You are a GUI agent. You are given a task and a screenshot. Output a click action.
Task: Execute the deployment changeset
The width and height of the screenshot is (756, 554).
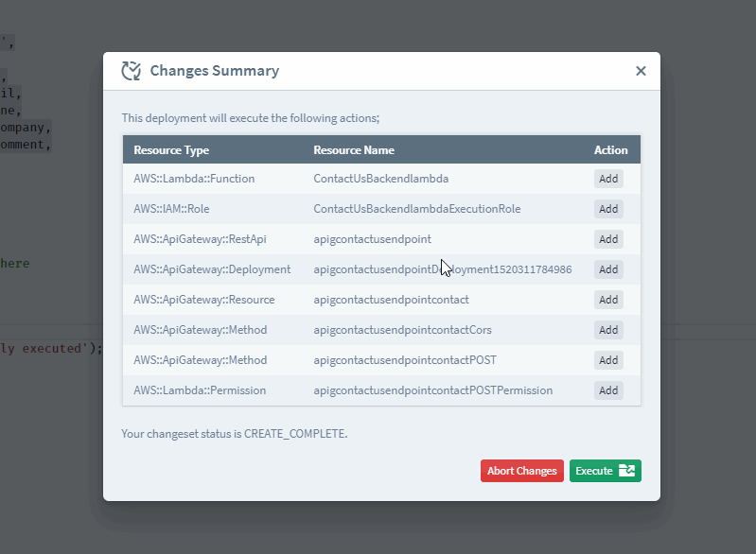point(605,471)
